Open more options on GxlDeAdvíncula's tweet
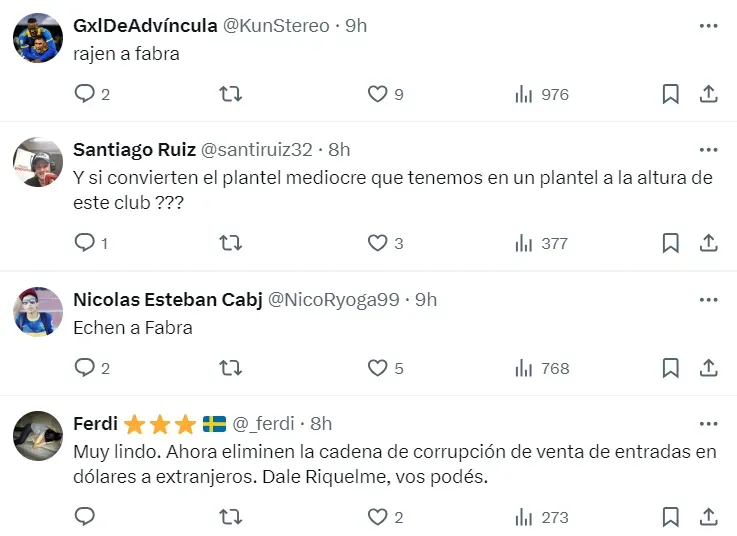 tap(708, 26)
